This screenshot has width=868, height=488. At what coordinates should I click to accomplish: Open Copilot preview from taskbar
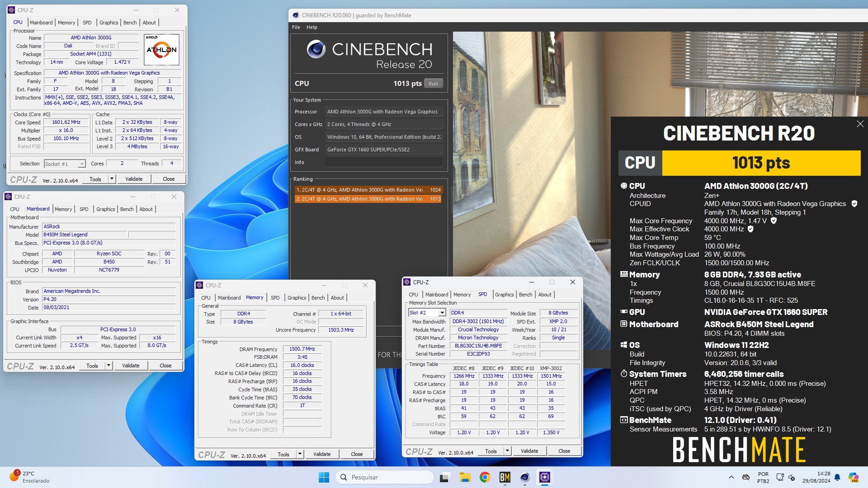[x=853, y=477]
